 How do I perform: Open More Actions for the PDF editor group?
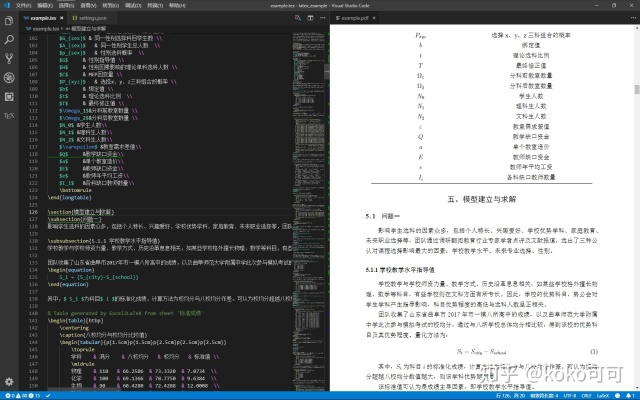click(x=633, y=18)
